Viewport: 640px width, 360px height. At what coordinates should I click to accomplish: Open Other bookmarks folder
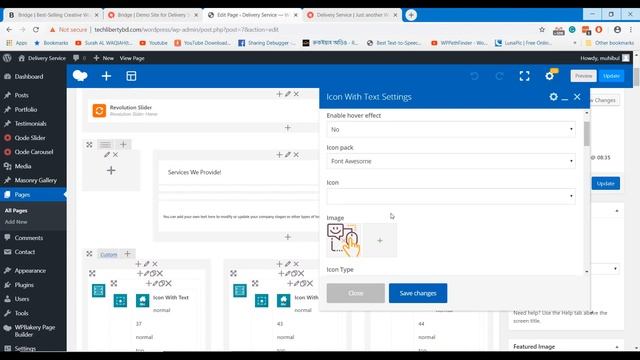tap(610, 42)
